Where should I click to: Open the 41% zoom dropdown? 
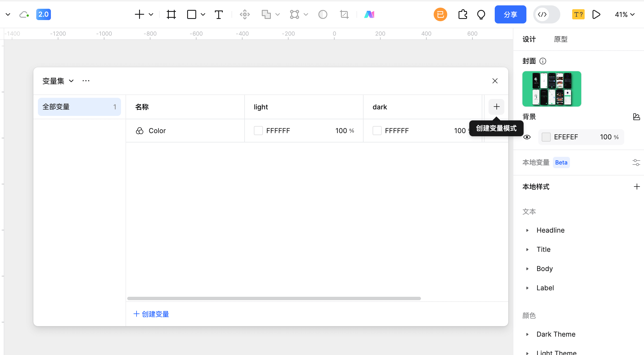pos(625,14)
